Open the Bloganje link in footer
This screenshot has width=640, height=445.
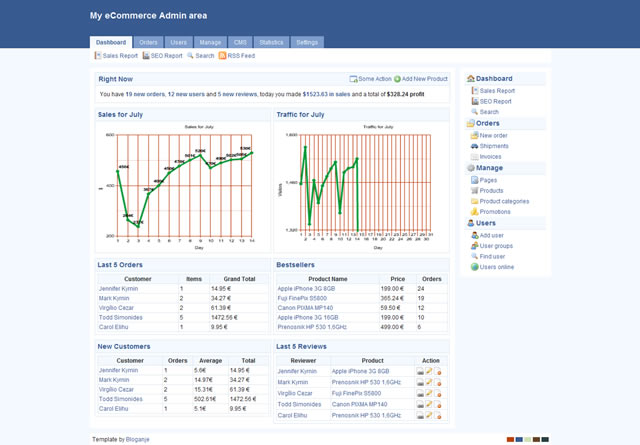(x=138, y=439)
